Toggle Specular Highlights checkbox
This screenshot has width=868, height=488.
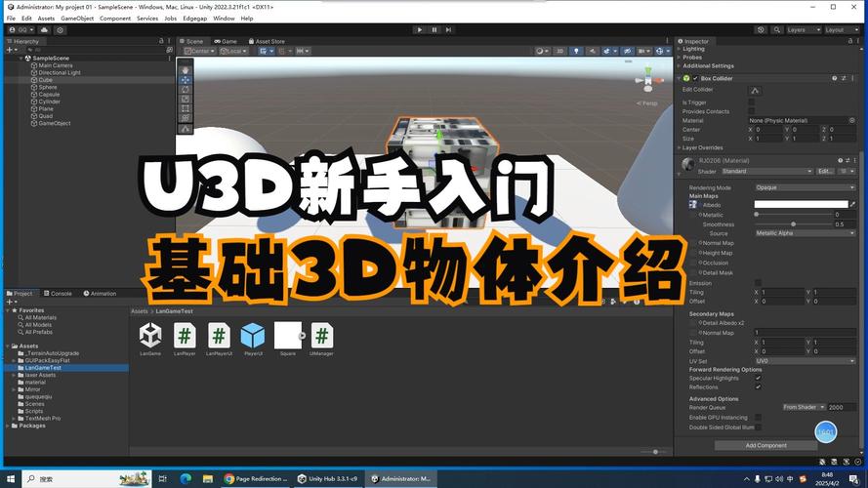758,379
